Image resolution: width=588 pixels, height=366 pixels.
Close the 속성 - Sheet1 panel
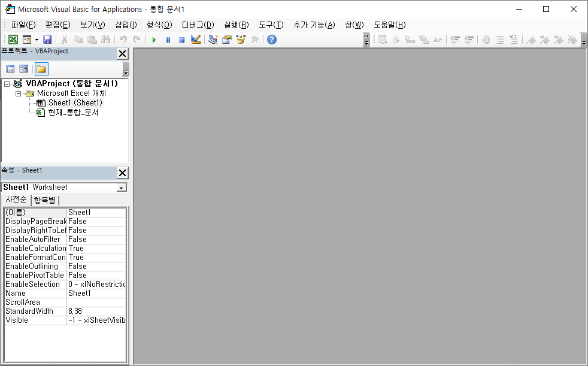point(122,173)
